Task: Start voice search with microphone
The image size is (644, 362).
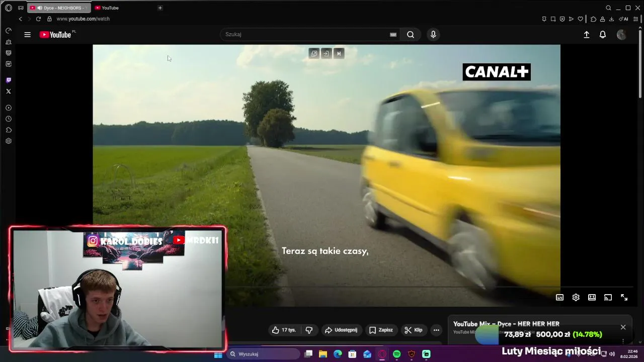Action: (x=433, y=35)
